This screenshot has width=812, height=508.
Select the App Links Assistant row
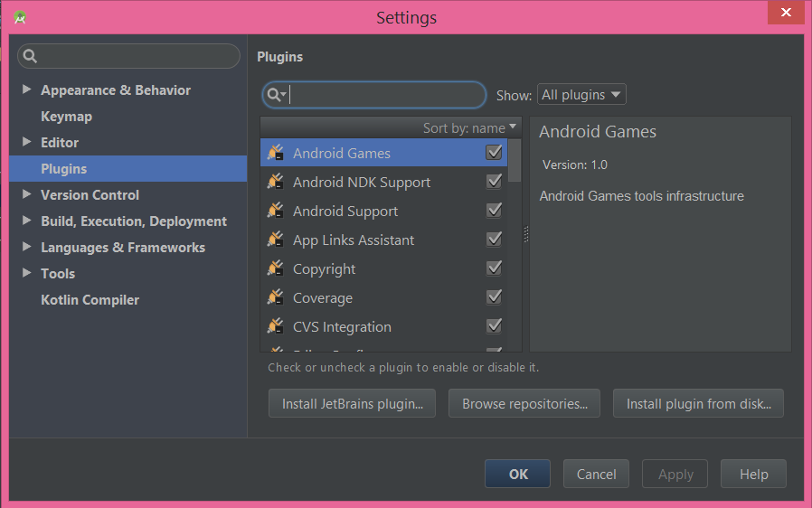[383, 240]
